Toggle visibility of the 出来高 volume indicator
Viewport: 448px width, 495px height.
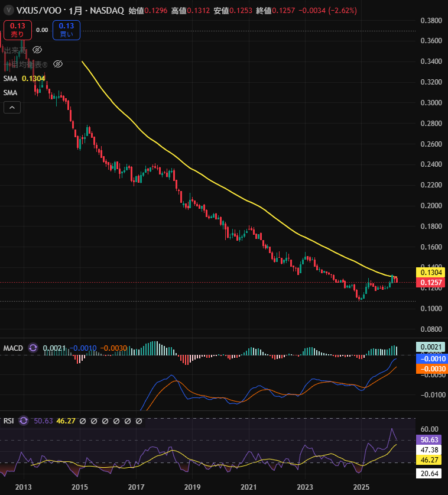(x=37, y=50)
